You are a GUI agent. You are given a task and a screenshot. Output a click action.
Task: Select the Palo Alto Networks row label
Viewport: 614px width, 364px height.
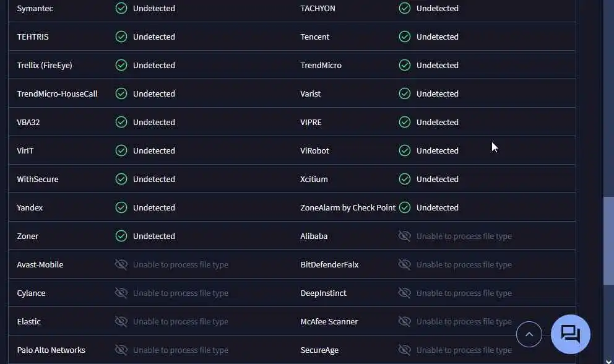(x=51, y=350)
